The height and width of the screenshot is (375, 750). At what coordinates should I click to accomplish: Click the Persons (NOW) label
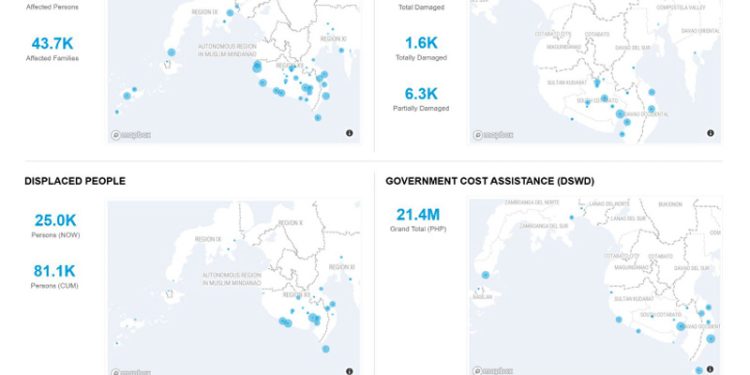(55, 235)
